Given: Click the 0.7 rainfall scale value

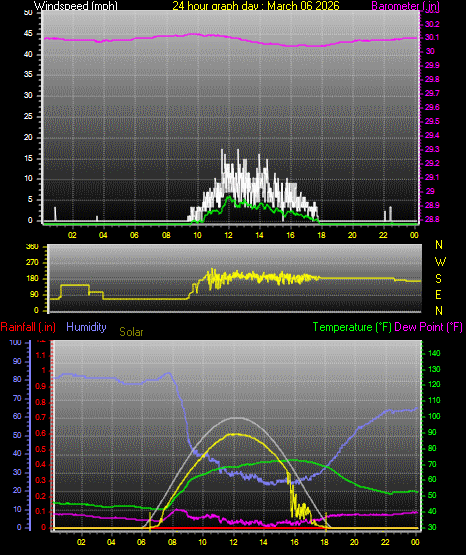Looking at the screenshot, I should 41,418.
